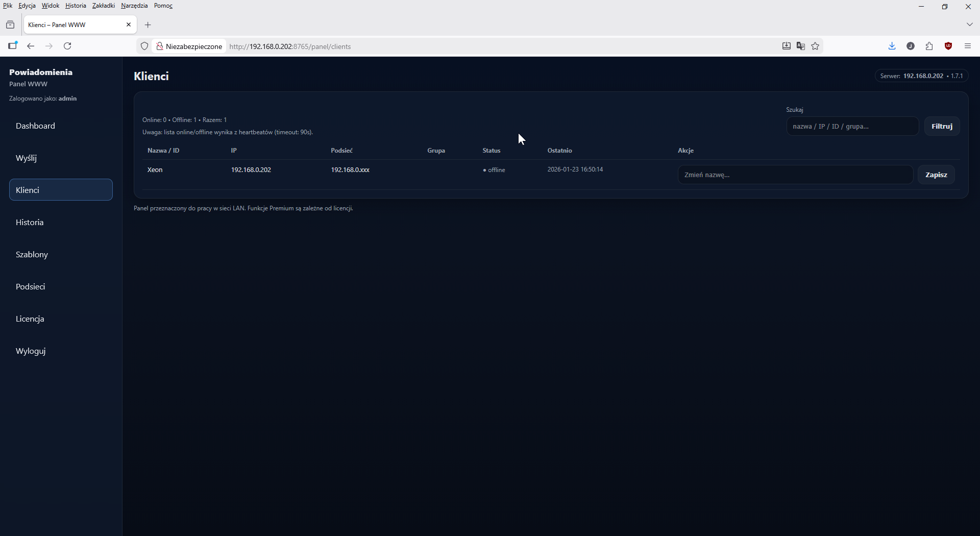Click the nazwa / IP / ID search field

[852, 126]
